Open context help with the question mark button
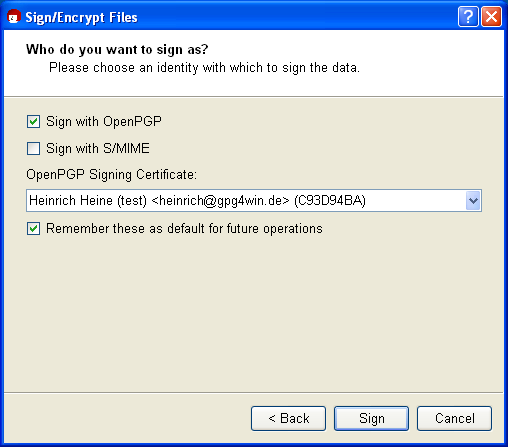Screen dimensions: 508x447 point(468,16)
